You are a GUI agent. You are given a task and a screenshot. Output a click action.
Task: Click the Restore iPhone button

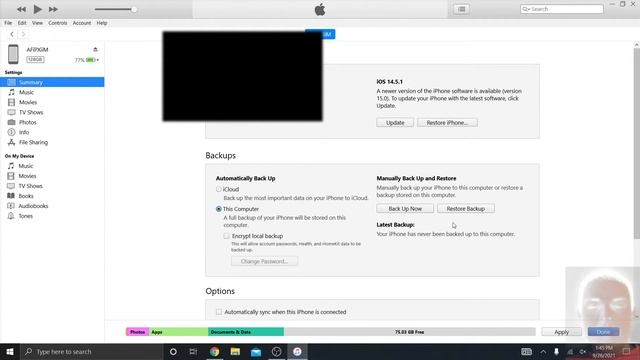tap(447, 122)
